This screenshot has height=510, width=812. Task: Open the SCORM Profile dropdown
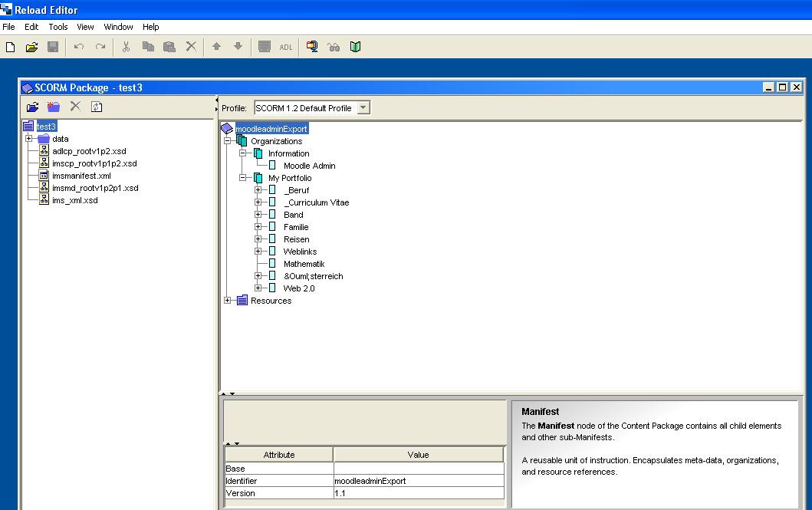click(x=363, y=108)
